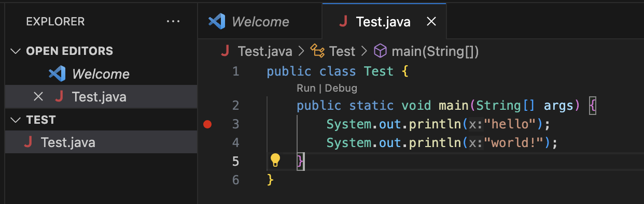Click the "world!" string literal
Image resolution: width=644 pixels, height=204 pixels.
[x=514, y=142]
